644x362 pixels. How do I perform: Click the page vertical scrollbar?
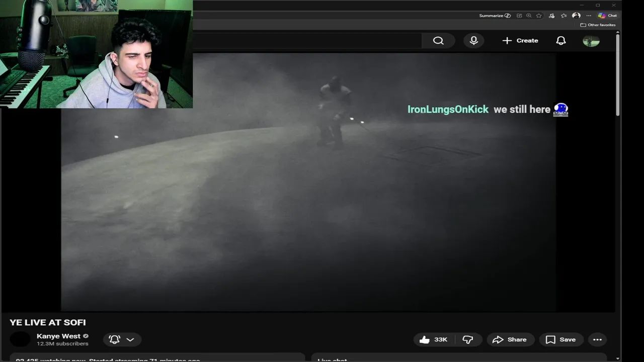tap(618, 75)
